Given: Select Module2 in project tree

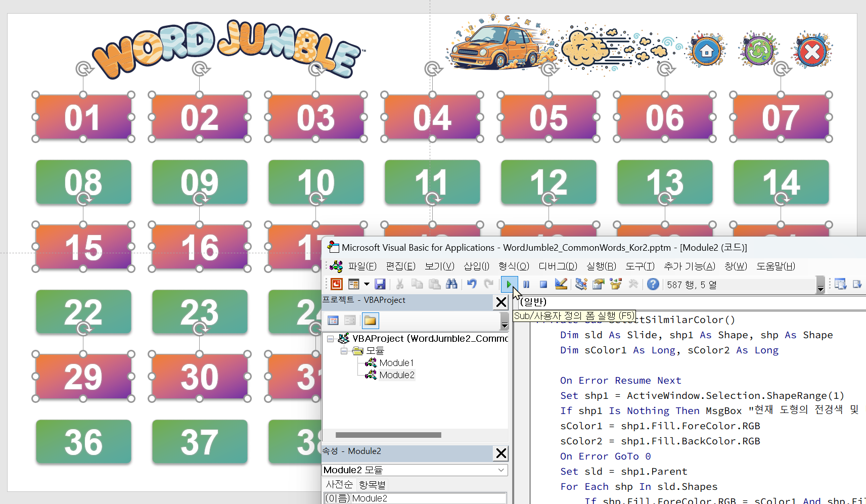Looking at the screenshot, I should pos(397,375).
